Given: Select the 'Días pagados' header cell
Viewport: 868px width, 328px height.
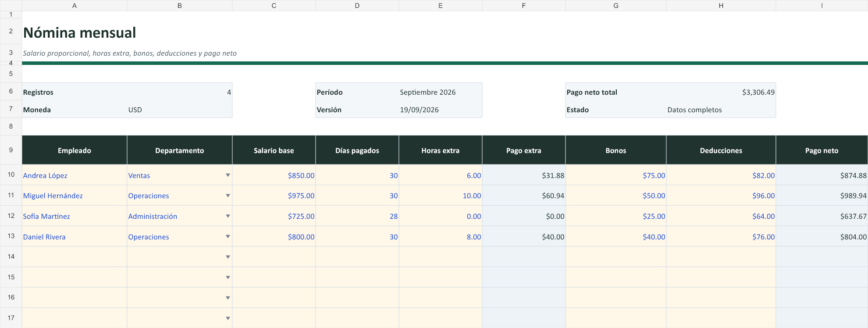Looking at the screenshot, I should point(357,150).
